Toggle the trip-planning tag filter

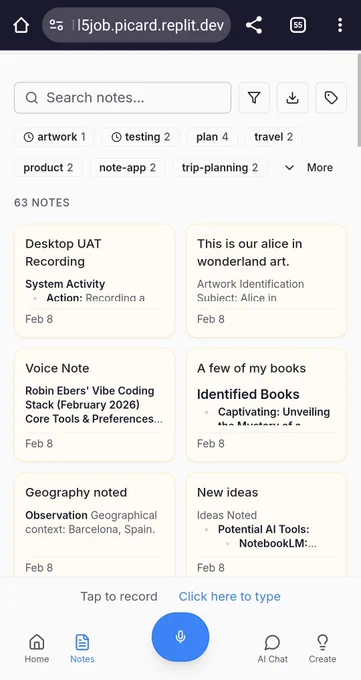(220, 168)
